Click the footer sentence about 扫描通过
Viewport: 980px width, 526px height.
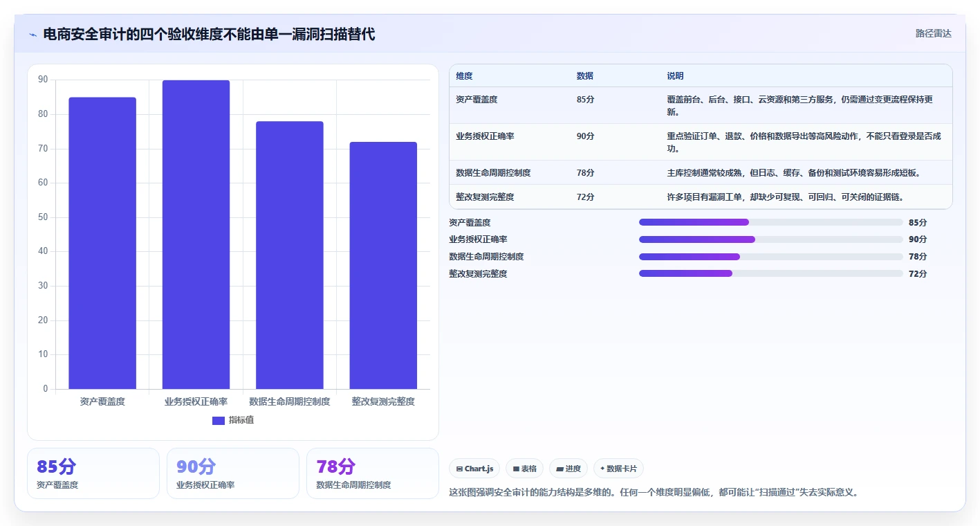tap(654, 493)
